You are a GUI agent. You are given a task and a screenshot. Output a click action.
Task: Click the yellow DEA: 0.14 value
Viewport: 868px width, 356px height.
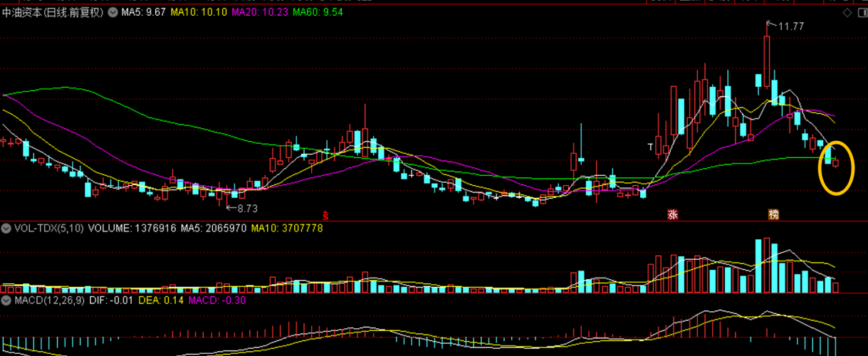[x=160, y=300]
